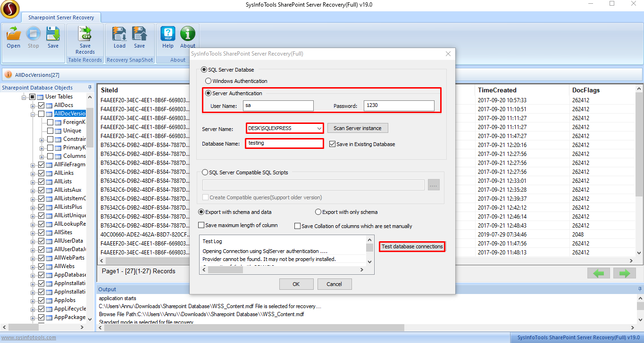644x343 pixels.
Task: Go to the previous page with green left arrow
Action: coord(598,273)
